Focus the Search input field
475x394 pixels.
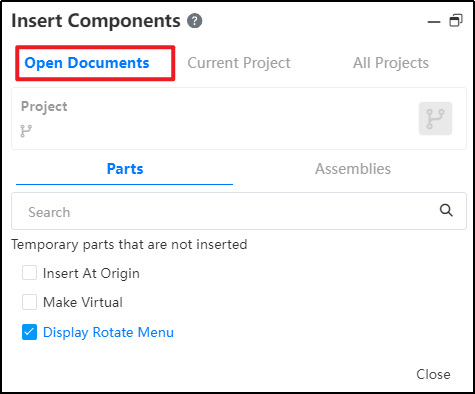click(239, 211)
